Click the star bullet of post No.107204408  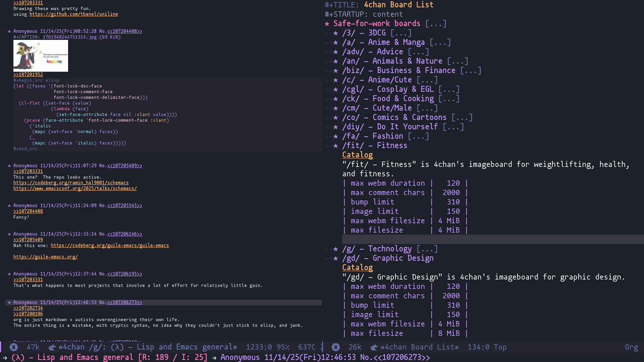9,31
